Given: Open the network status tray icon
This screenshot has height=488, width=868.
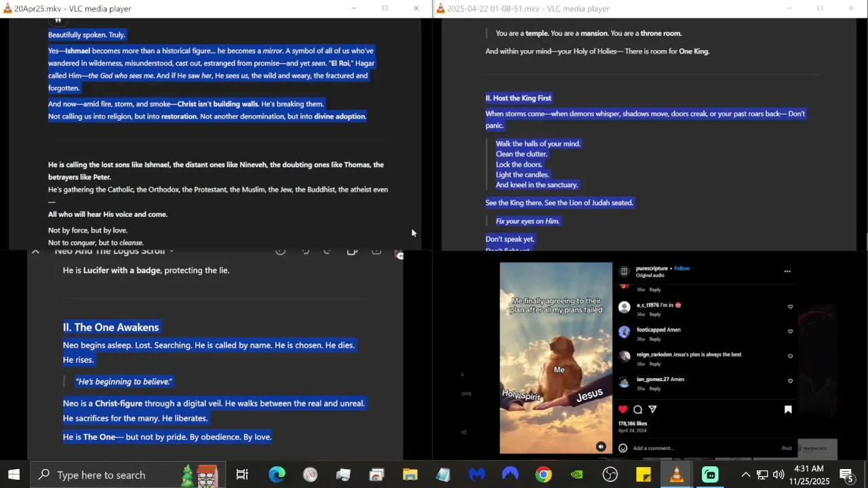Looking at the screenshot, I should tap(762, 474).
